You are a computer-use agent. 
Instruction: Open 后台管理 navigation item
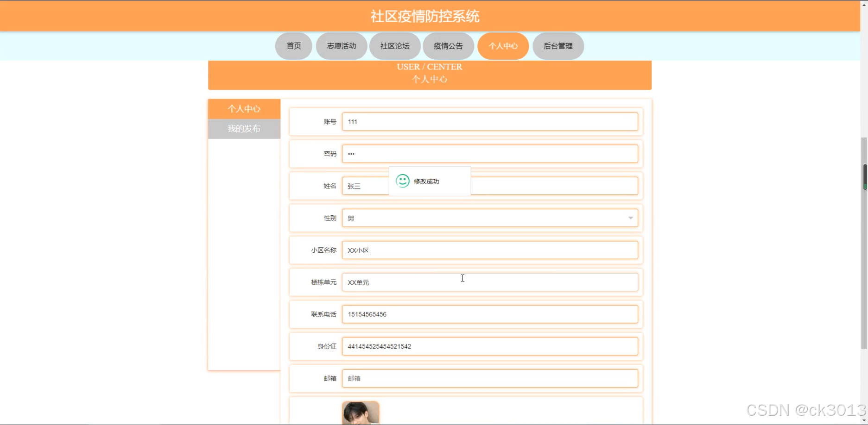pyautogui.click(x=558, y=46)
